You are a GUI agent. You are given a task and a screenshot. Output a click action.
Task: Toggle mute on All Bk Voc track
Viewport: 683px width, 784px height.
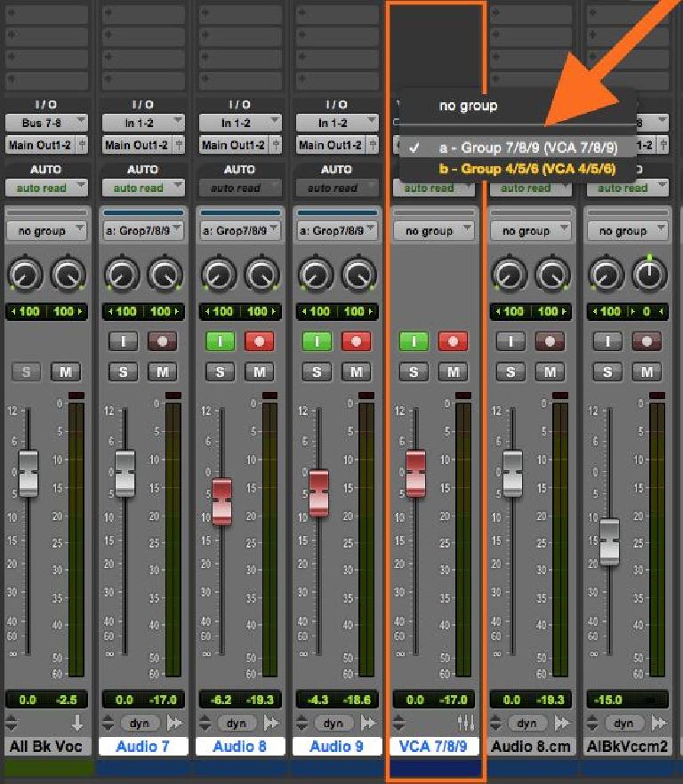click(66, 372)
